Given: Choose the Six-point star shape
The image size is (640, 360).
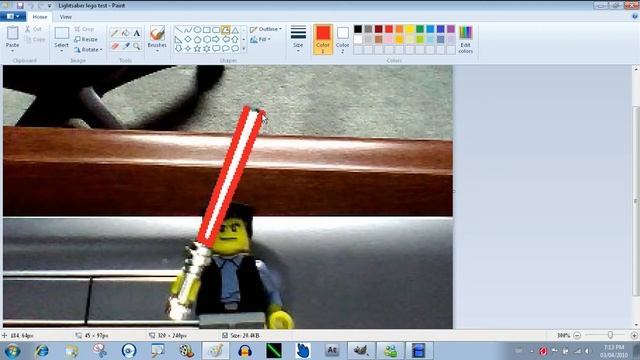Looking at the screenshot, I should pyautogui.click(x=207, y=49).
